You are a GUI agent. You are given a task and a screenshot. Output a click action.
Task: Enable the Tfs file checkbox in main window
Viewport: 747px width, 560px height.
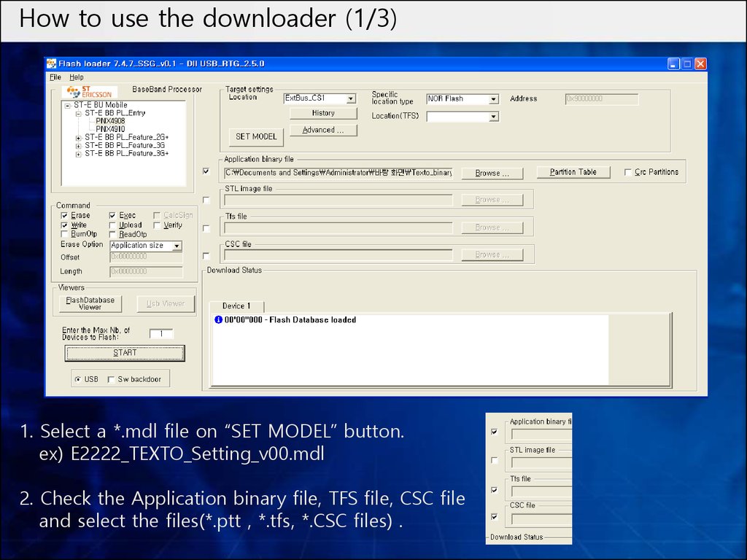(206, 228)
